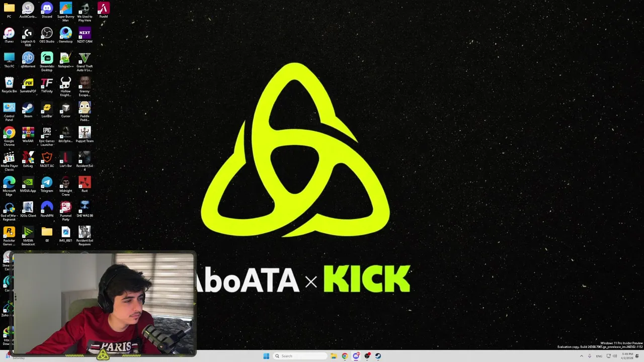This screenshot has width=644, height=362.
Task: Open the ENG language switcher
Action: (x=599, y=356)
